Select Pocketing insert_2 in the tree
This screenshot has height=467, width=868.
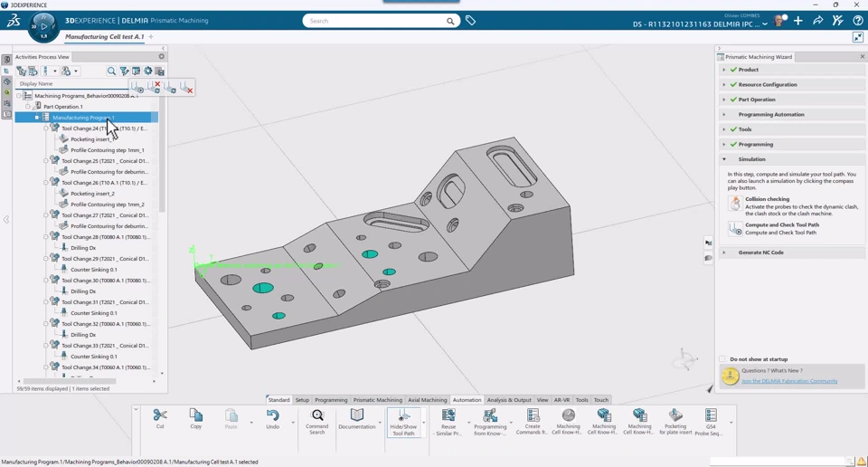pyautogui.click(x=92, y=194)
